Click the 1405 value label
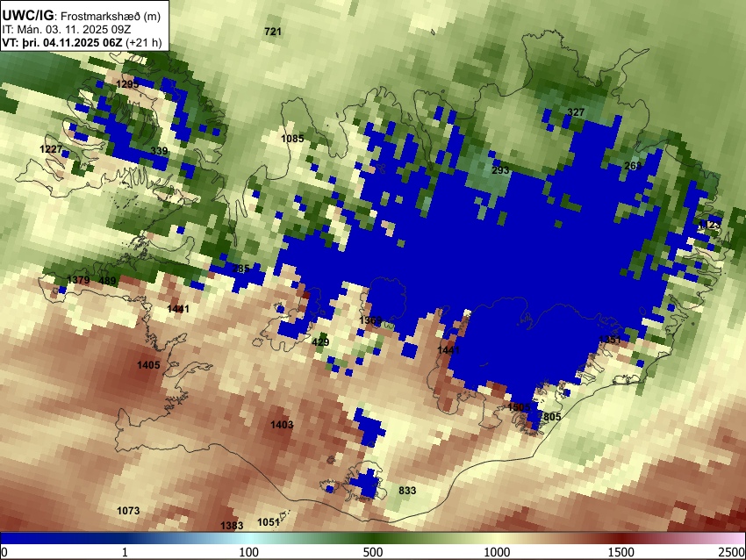746x560 pixels. coord(148,365)
